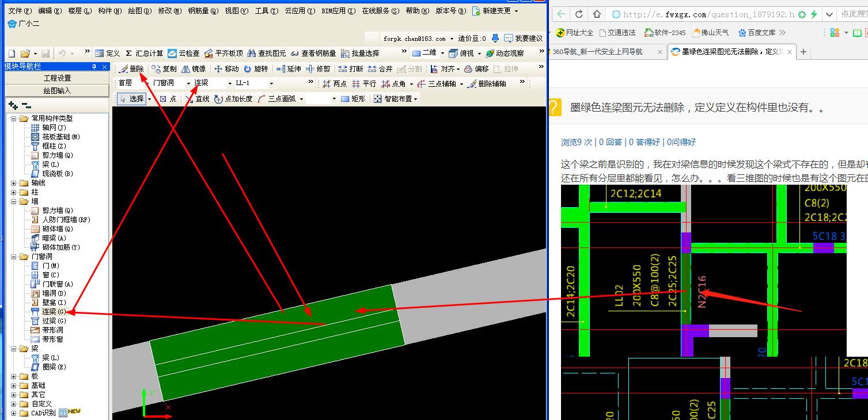The height and width of the screenshot is (420, 868).
Task: Click the 绘图输入 panel button
Action: tap(57, 90)
